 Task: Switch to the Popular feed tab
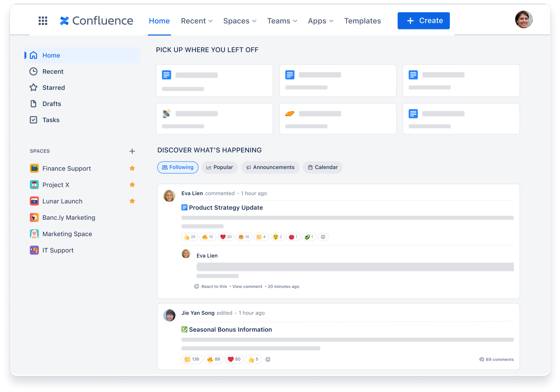(x=220, y=167)
